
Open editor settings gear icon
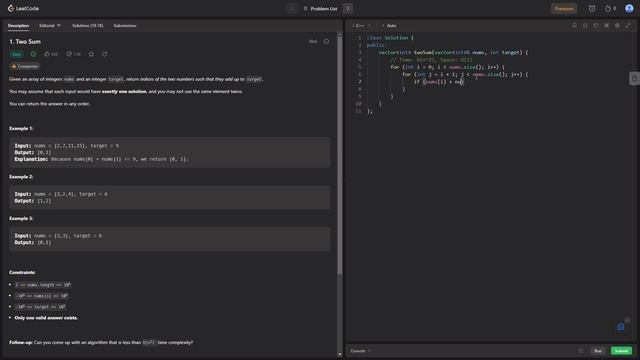[x=617, y=25]
